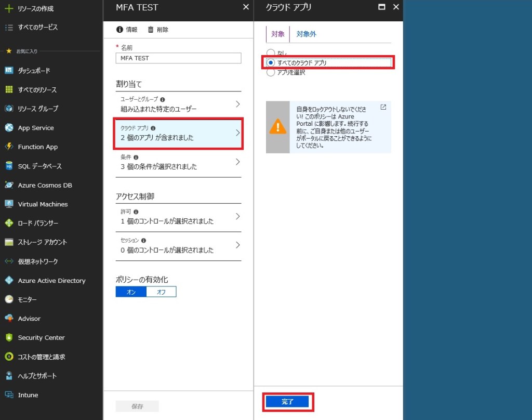Screen dimensions: 532x420
Task: Select the すべてのクラウド アプリ radio button
Action: click(x=270, y=63)
